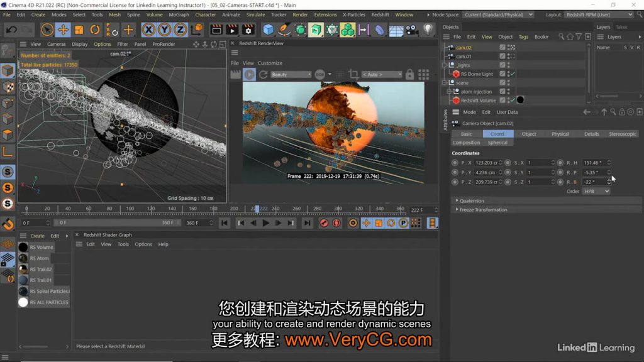The height and width of the screenshot is (362, 644).
Task: Open the viewport Cameras menu
Action: click(x=56, y=44)
